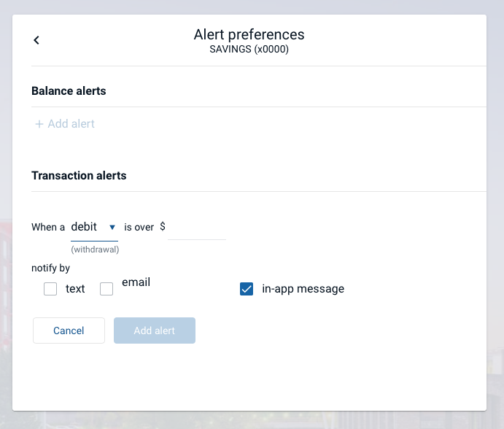Click the in-app message label
504x429 pixels.
(303, 289)
